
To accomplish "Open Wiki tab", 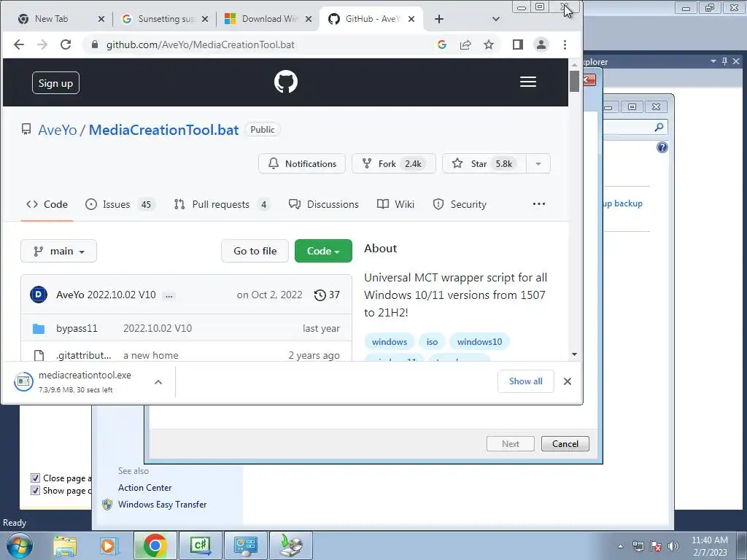I will tap(395, 204).
